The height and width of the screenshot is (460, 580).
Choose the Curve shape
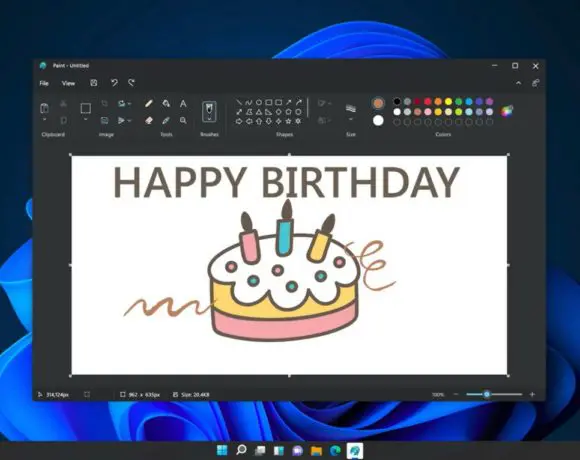pyautogui.click(x=249, y=102)
